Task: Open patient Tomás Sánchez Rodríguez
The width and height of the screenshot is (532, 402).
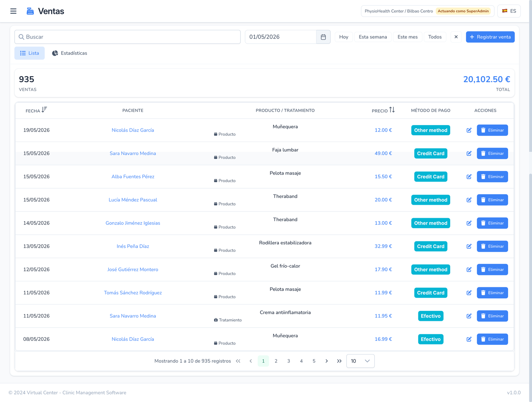Action: pos(133,293)
